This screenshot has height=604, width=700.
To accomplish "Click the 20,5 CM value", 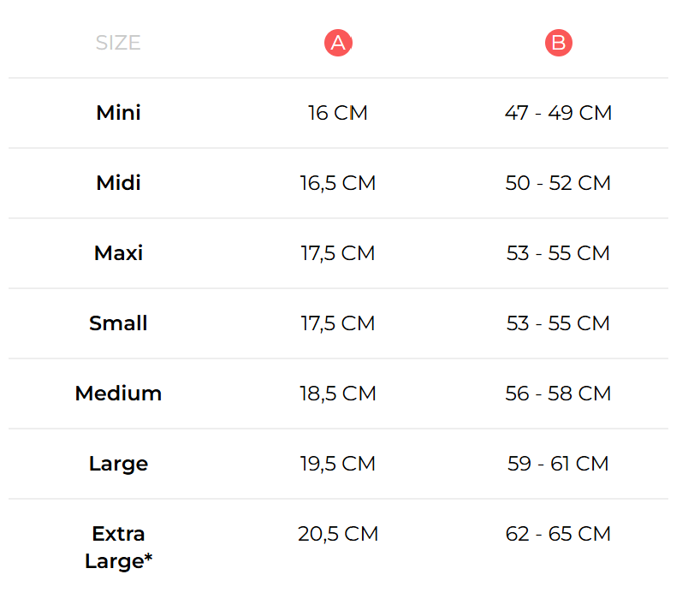I will [x=338, y=534].
